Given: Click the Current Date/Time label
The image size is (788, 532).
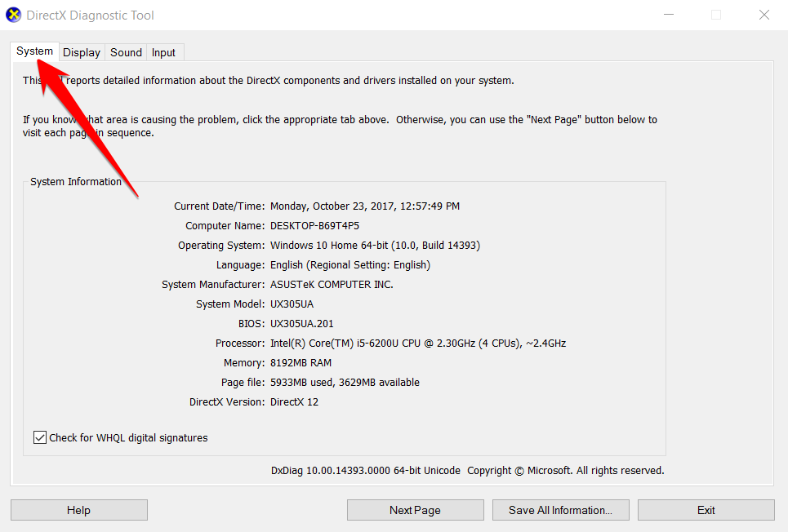Looking at the screenshot, I should point(219,206).
